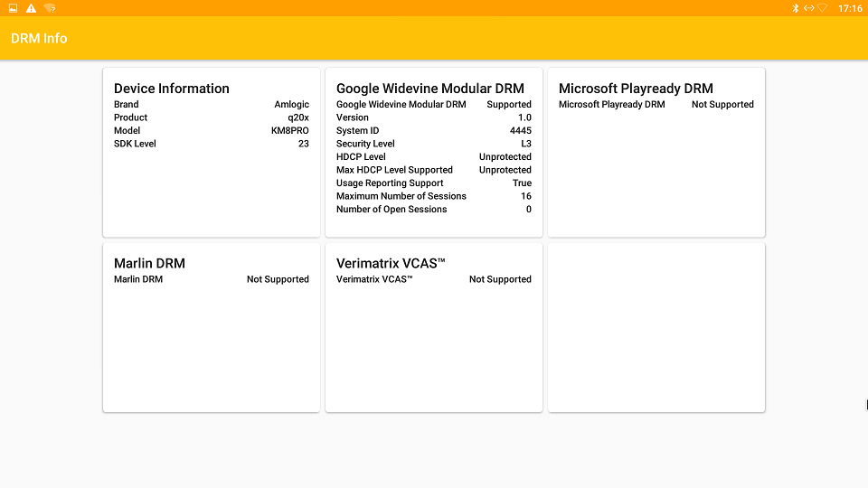This screenshot has width=868, height=488.
Task: Click the Usage Reporting Support label
Action: click(x=390, y=183)
